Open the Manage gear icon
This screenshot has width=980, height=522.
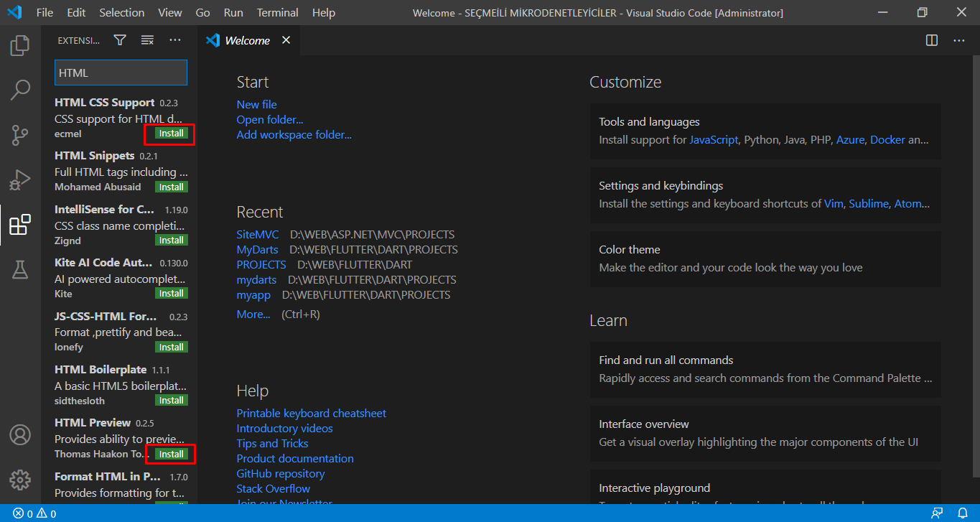[x=20, y=479]
